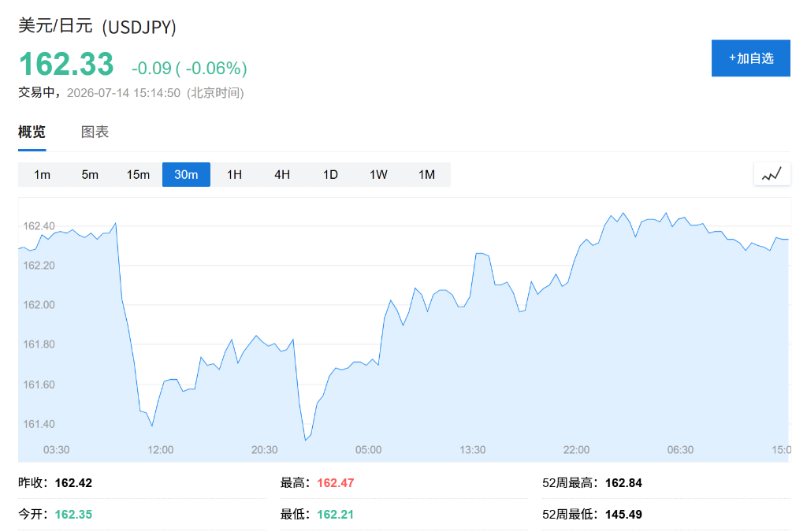
Task: Select the 5m timeframe
Action: [x=90, y=174]
